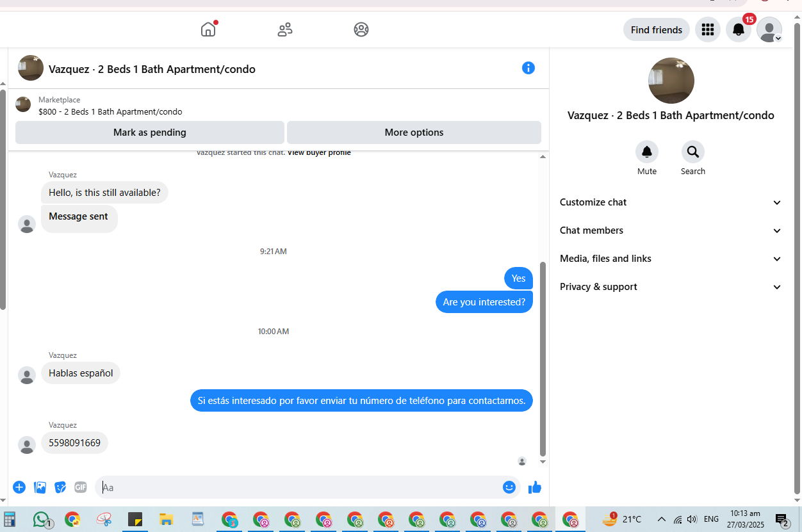This screenshot has width=802, height=532.
Task: Mute the conversation using the bell icon
Action: click(647, 152)
